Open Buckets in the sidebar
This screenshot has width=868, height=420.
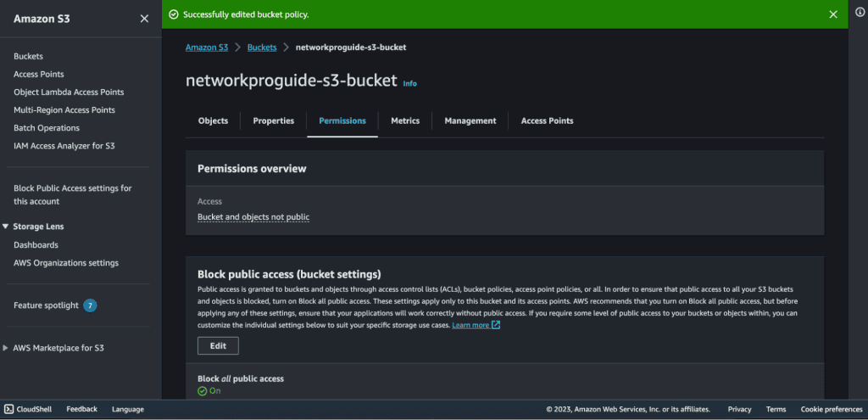point(28,57)
